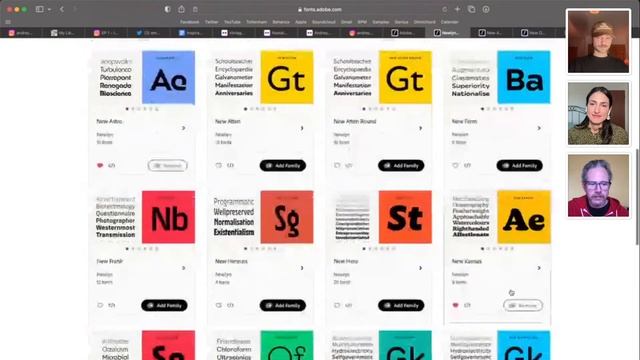Screen dimensions: 640x360
Task: Open Twitter bookmark in favorites bar
Action: [211, 22]
